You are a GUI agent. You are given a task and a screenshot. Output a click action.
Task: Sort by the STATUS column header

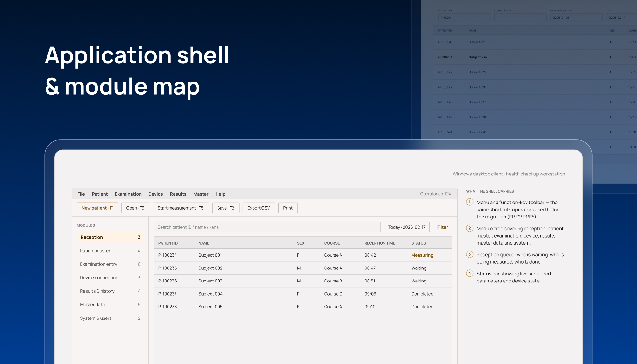coord(418,243)
